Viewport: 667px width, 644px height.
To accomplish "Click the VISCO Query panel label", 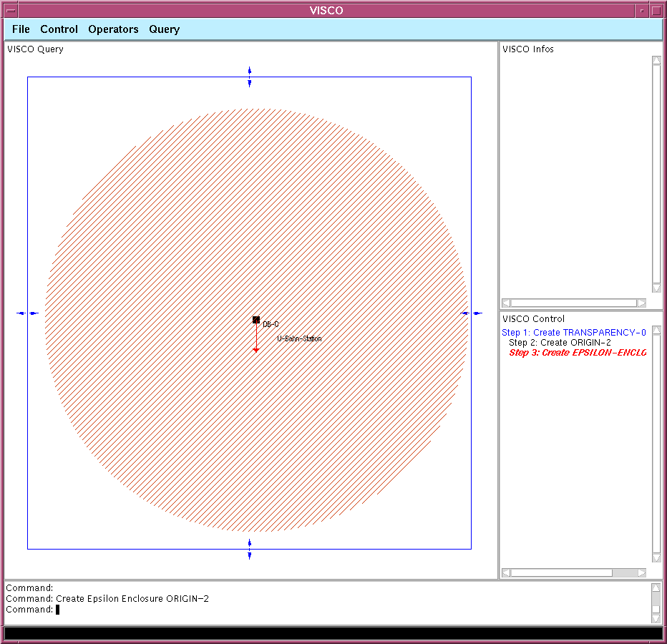I will (x=35, y=49).
